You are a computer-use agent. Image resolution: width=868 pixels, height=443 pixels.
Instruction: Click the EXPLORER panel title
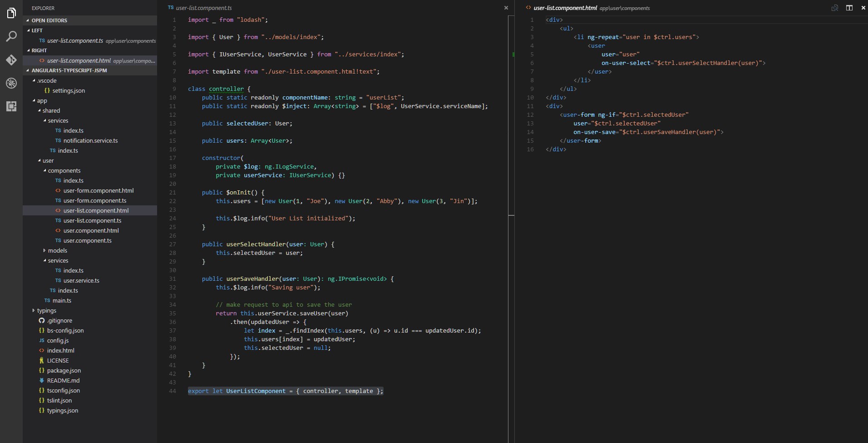click(x=43, y=8)
